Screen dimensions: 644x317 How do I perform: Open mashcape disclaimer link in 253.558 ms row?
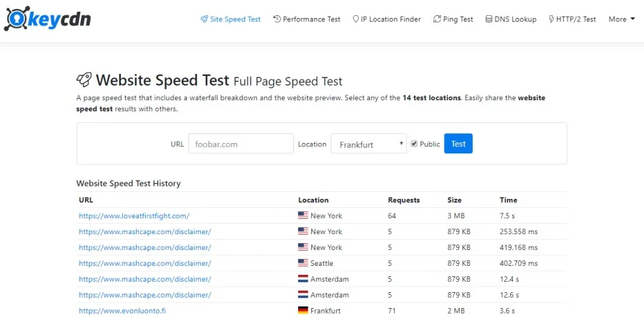click(x=145, y=231)
